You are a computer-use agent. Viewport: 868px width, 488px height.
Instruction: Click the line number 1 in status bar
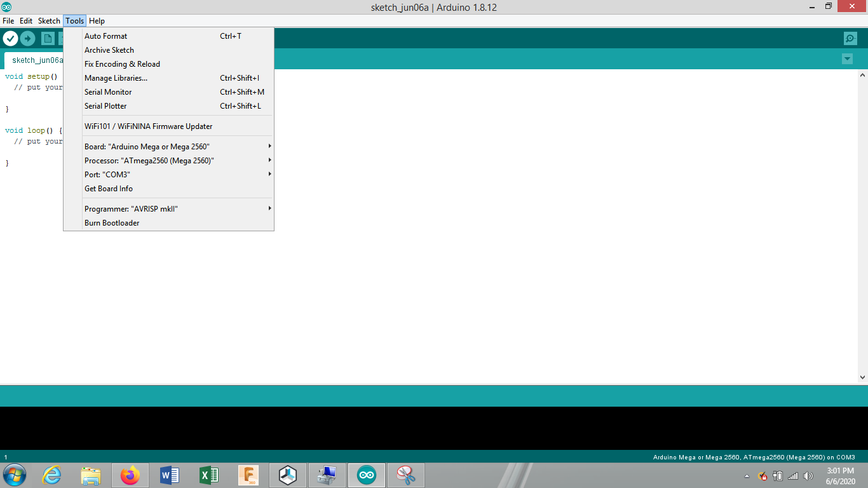pos(6,457)
